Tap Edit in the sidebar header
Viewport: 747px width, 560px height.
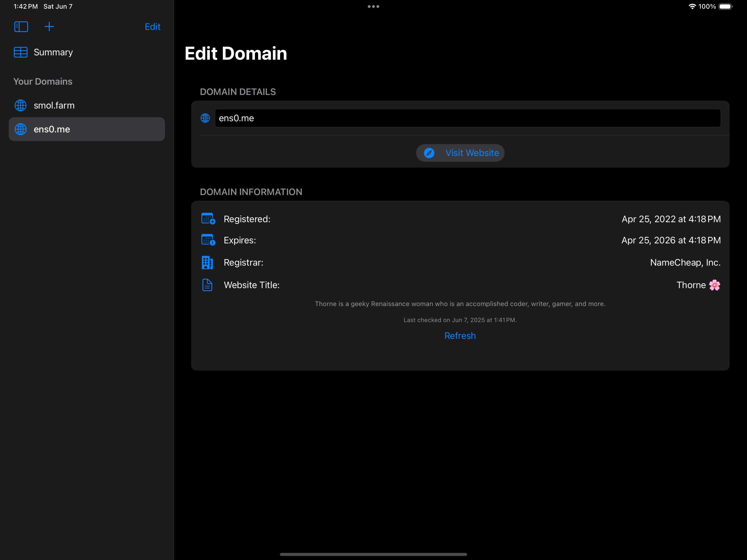pos(153,27)
